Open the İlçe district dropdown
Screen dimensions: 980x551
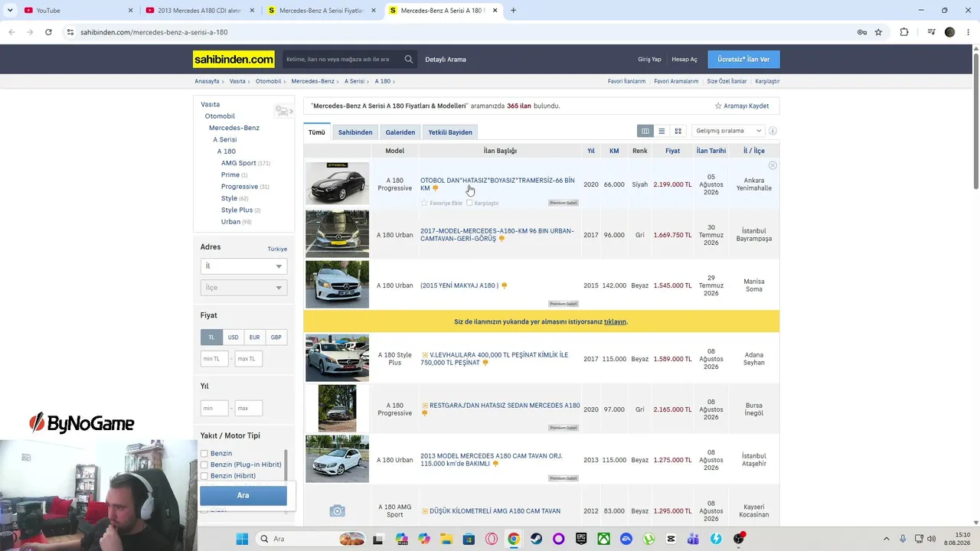[x=243, y=287]
